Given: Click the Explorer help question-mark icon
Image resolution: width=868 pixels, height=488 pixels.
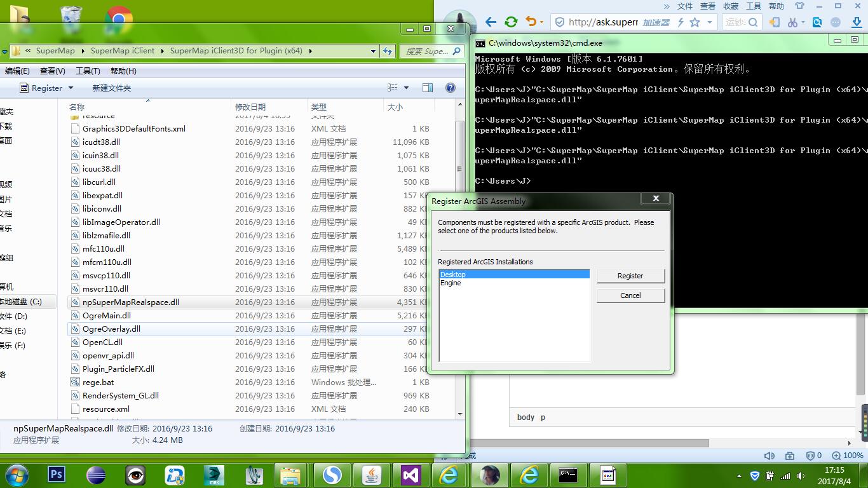Looking at the screenshot, I should (x=451, y=88).
